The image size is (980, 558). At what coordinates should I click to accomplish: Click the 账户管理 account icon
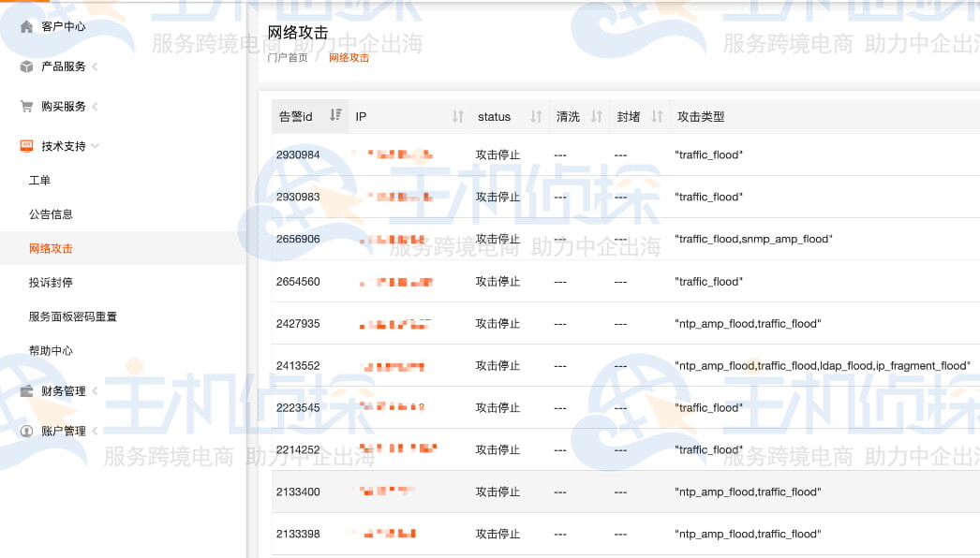point(25,431)
